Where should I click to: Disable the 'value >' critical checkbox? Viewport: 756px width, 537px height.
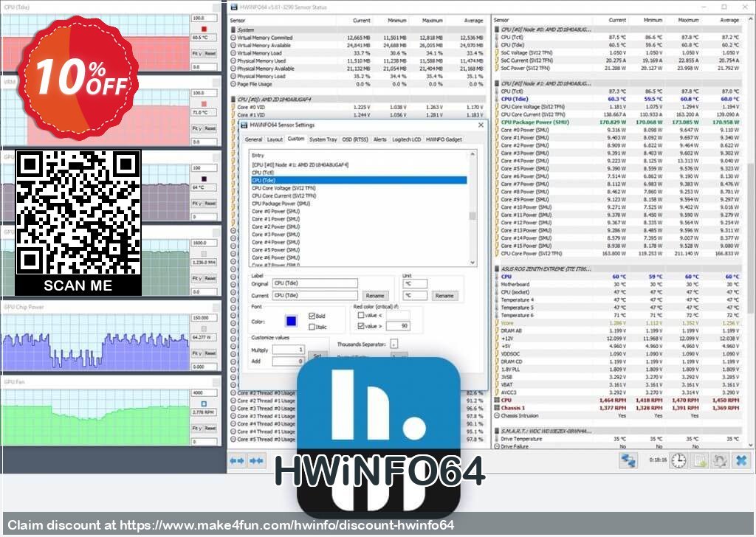(360, 326)
